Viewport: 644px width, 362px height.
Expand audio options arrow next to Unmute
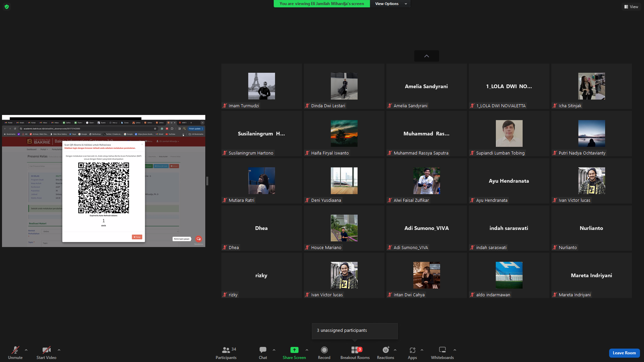pos(26,350)
